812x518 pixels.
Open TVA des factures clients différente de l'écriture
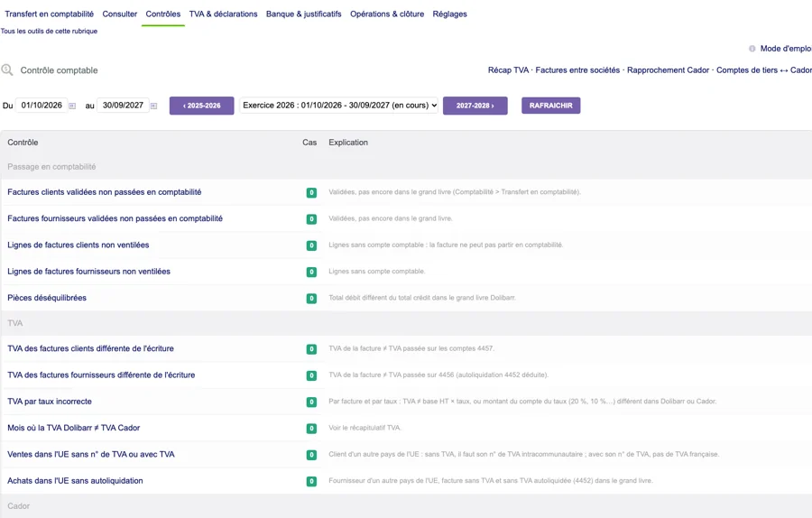click(90, 348)
